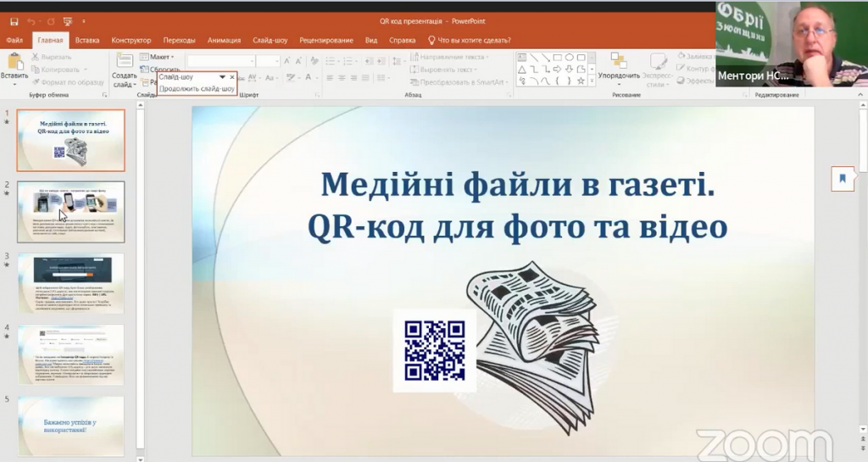Click the Undo arrow icon
The width and height of the screenshot is (868, 462).
31,21
